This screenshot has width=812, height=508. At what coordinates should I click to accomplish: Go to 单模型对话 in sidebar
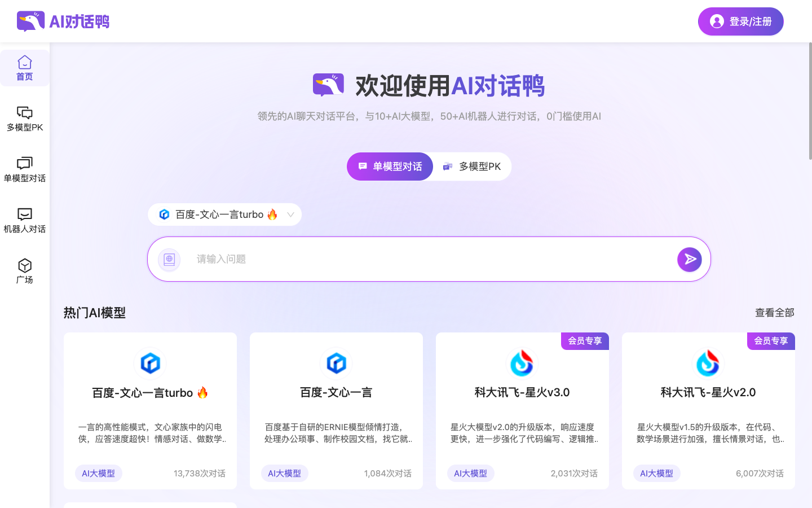(25, 169)
